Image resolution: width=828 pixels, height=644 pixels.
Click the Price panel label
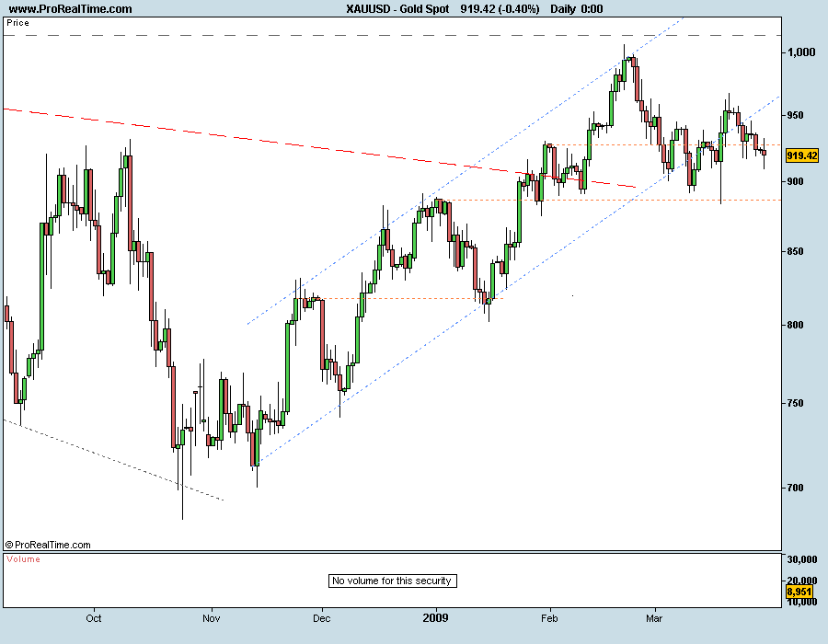click(x=17, y=23)
